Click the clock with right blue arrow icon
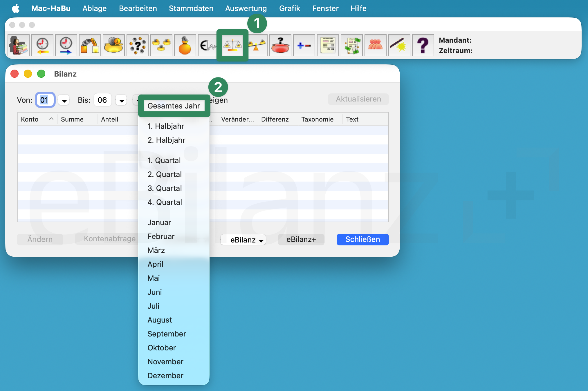The width and height of the screenshot is (588, 391). click(x=66, y=45)
